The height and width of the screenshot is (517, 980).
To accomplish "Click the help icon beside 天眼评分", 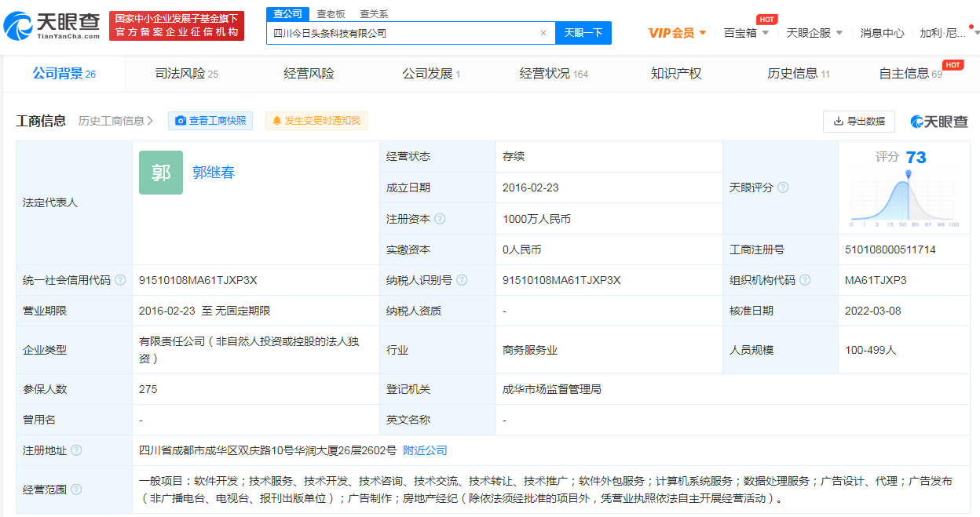I will [x=783, y=188].
